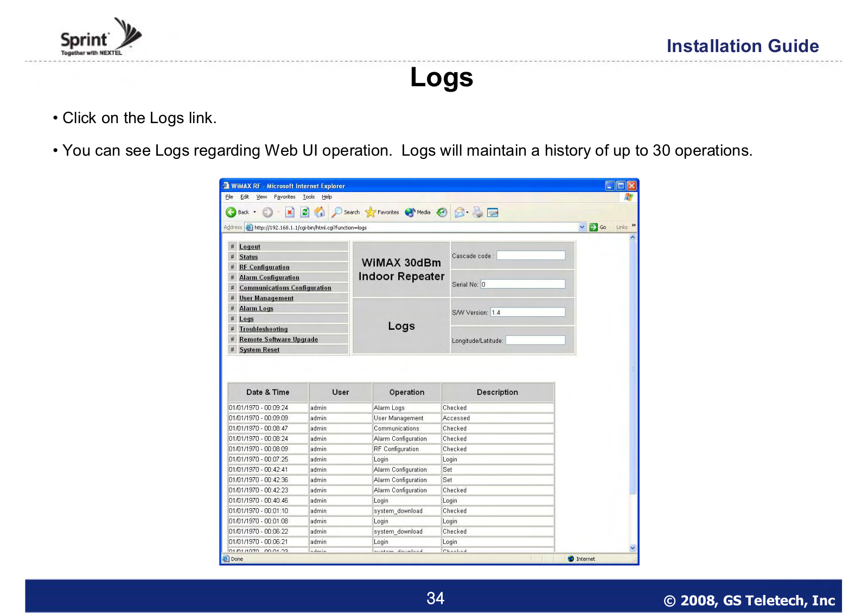Click the page scrollbar down arrow
The image size is (868, 614).
(x=633, y=548)
